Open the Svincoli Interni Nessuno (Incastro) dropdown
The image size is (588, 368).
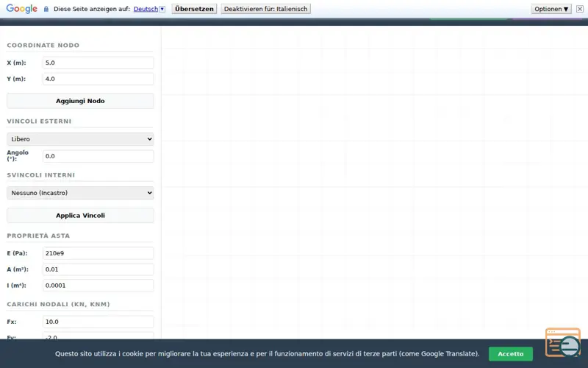pyautogui.click(x=80, y=193)
